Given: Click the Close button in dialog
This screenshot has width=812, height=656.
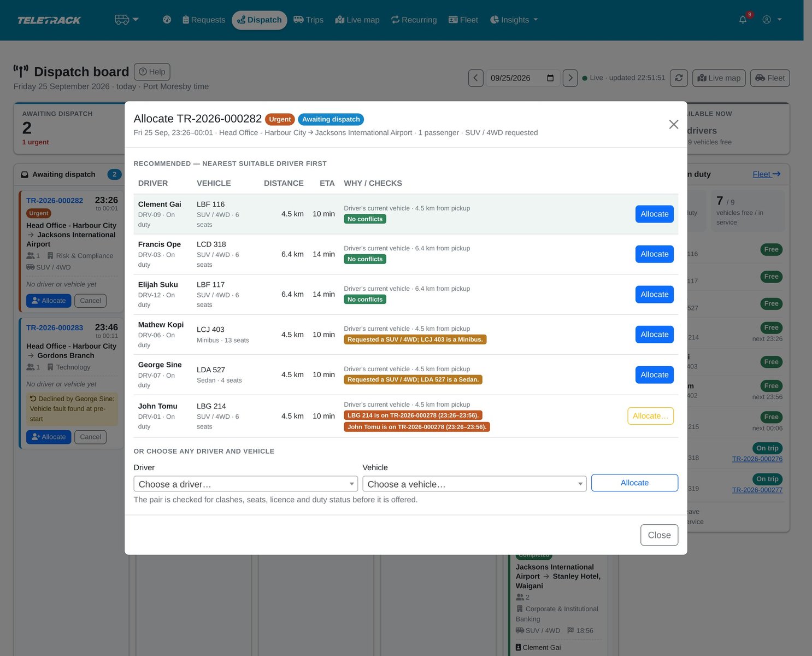Looking at the screenshot, I should (x=659, y=535).
